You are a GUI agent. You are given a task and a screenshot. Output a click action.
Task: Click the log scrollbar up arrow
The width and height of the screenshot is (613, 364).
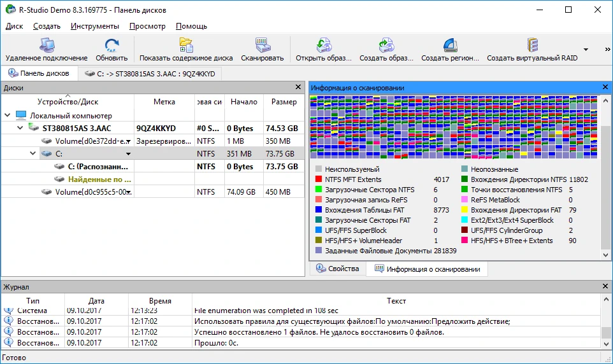coord(606,300)
